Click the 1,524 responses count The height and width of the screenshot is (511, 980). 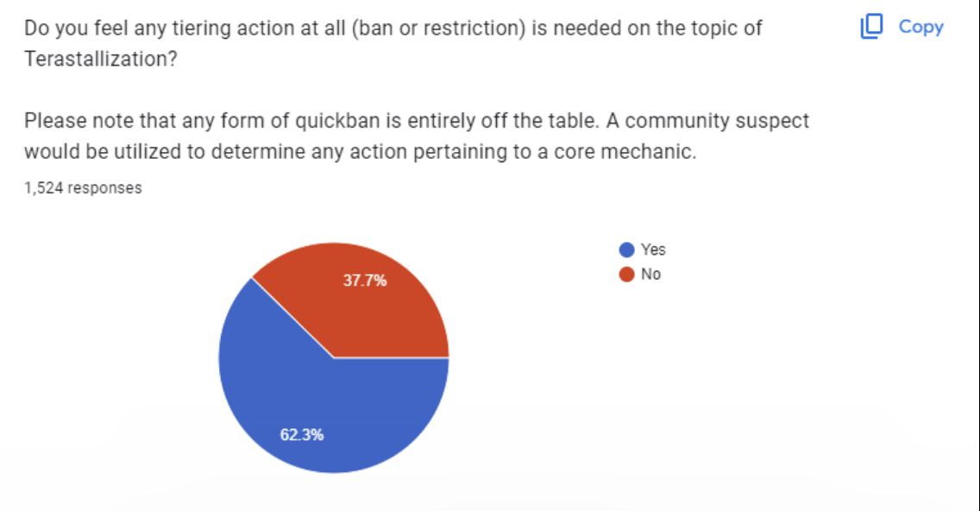[x=83, y=188]
